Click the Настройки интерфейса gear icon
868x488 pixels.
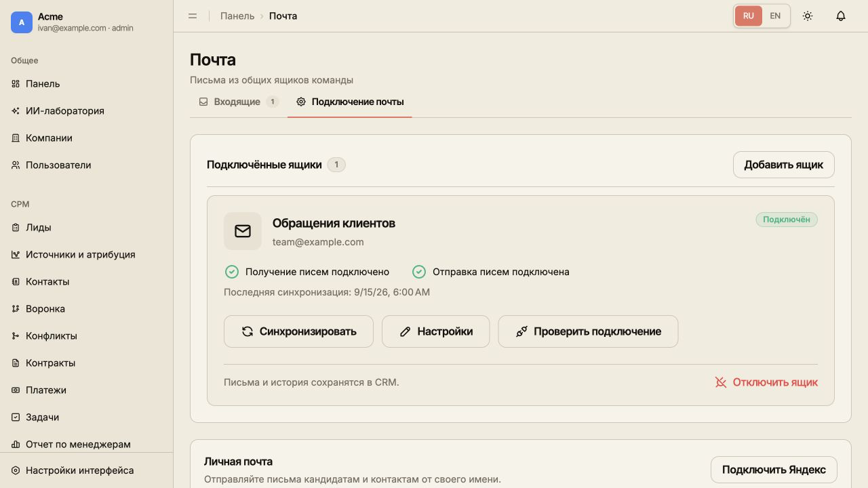click(x=16, y=470)
